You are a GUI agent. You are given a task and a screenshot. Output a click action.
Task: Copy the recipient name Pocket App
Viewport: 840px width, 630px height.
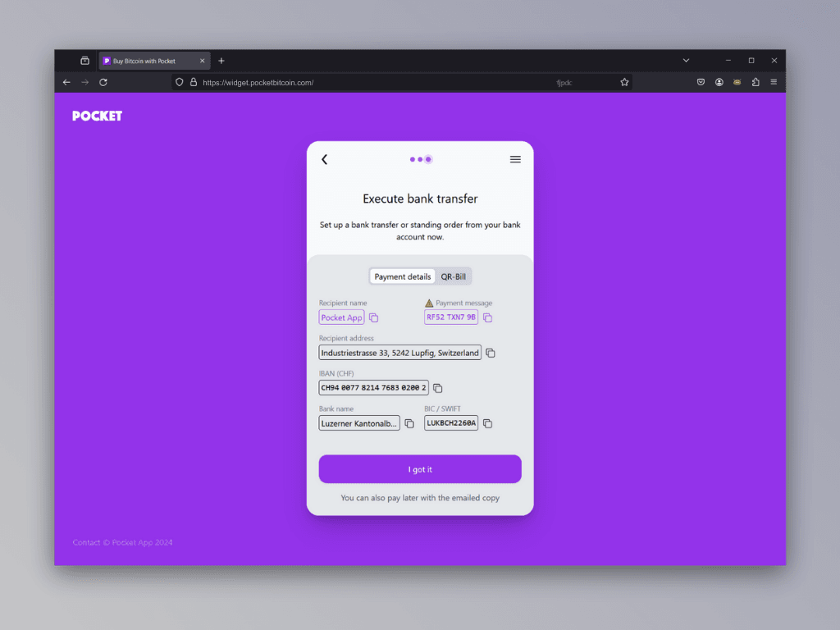click(x=374, y=317)
